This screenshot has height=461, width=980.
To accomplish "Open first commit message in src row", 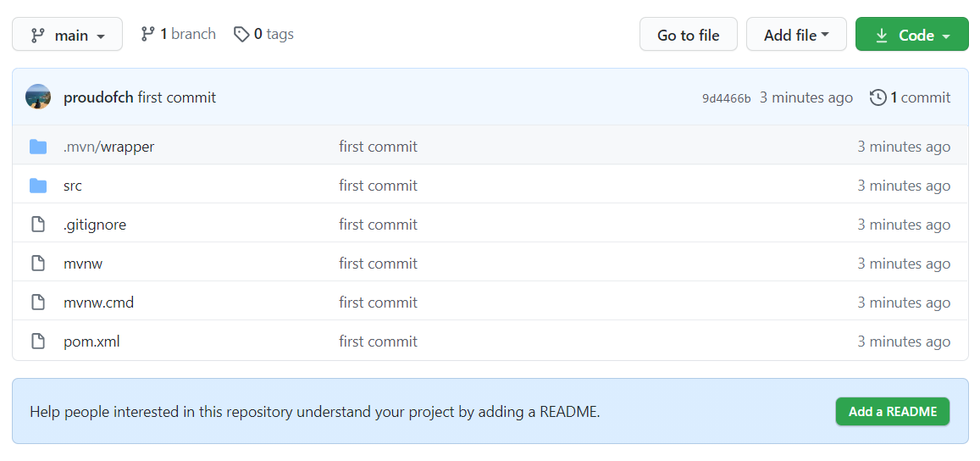I will [x=378, y=186].
